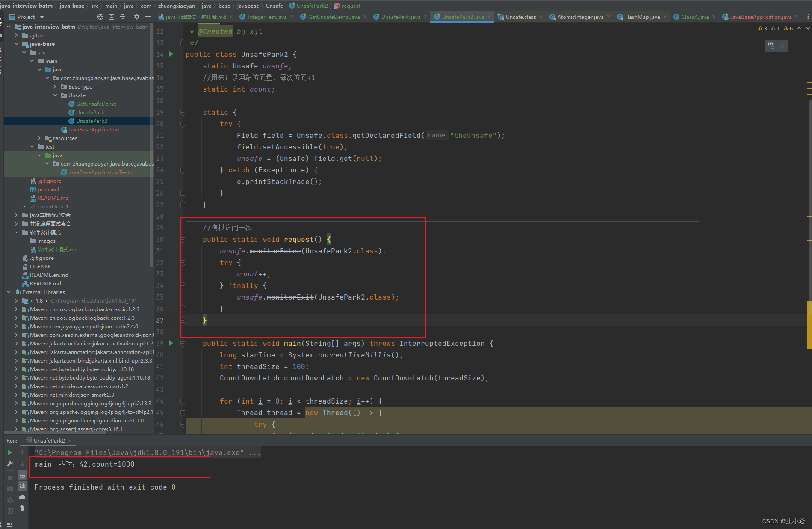Expand the 并发编程面试集合 folder
The image size is (812, 529).
pyautogui.click(x=16, y=224)
